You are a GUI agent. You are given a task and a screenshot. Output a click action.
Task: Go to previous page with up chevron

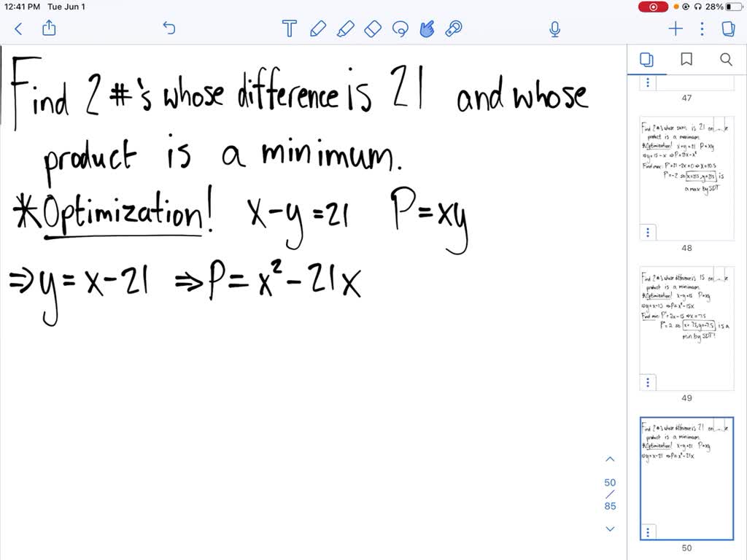point(610,459)
